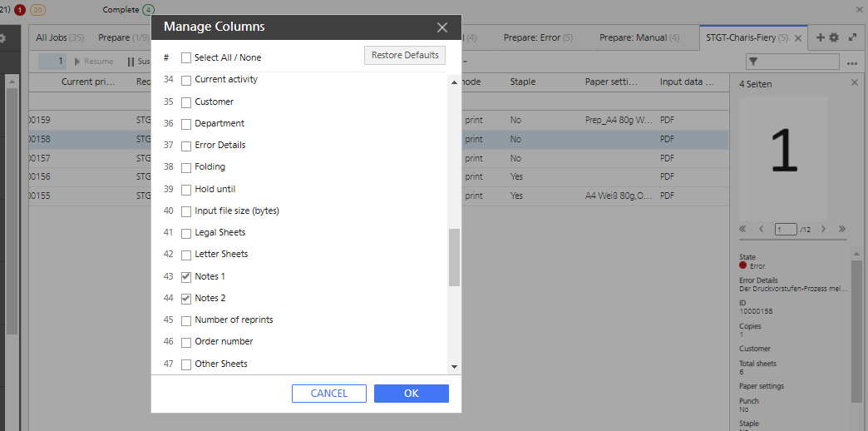The height and width of the screenshot is (431, 868).
Task: Toggle the Select All / None checkbox
Action: [x=186, y=57]
